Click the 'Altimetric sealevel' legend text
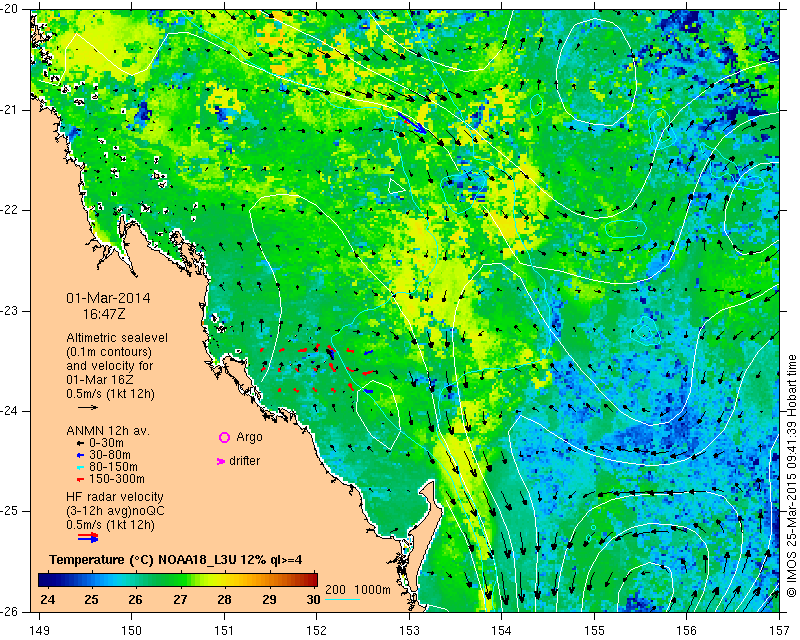This screenshot has width=800, height=640. pyautogui.click(x=117, y=338)
